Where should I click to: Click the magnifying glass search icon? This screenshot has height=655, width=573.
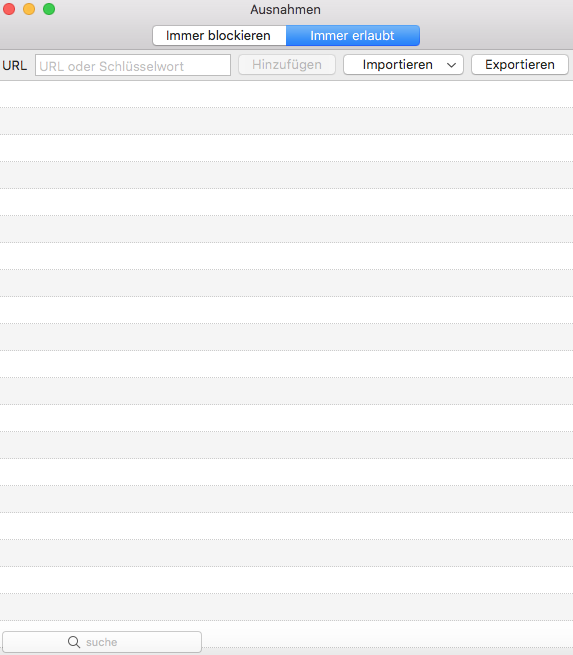click(74, 642)
